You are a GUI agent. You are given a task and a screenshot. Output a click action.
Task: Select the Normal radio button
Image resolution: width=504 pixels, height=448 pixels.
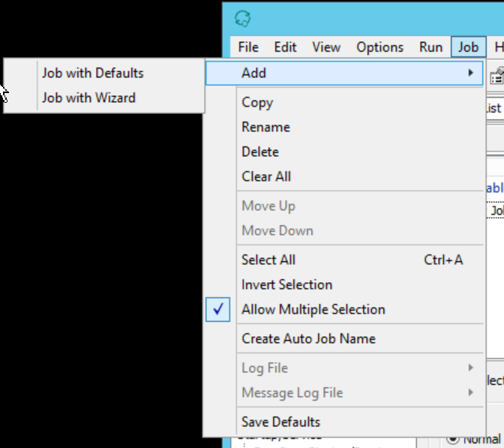pyautogui.click(x=453, y=438)
